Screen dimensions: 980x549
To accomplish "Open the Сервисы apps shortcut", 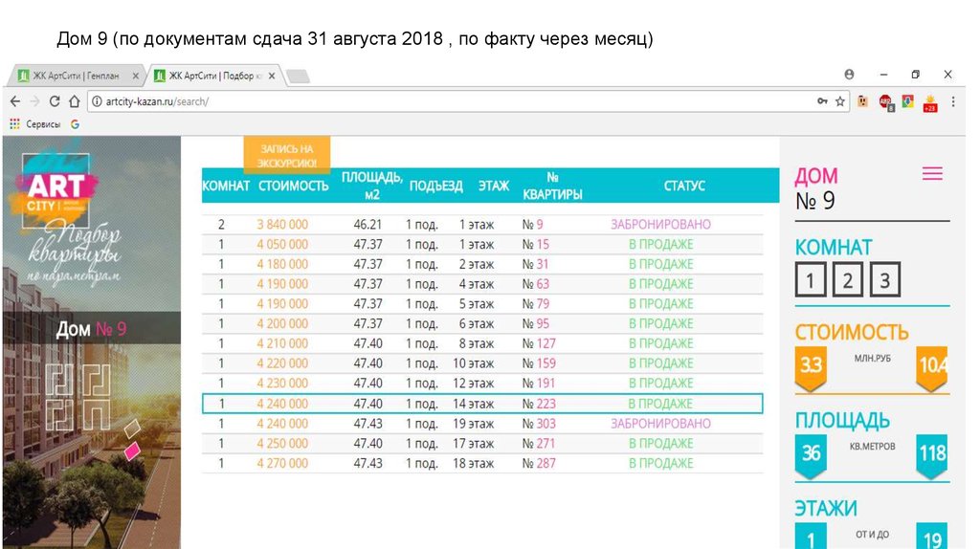I will coord(34,124).
